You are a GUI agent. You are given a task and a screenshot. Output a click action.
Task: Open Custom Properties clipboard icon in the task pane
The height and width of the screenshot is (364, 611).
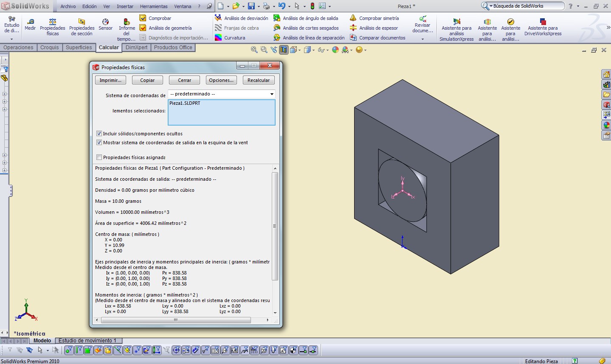pyautogui.click(x=606, y=135)
